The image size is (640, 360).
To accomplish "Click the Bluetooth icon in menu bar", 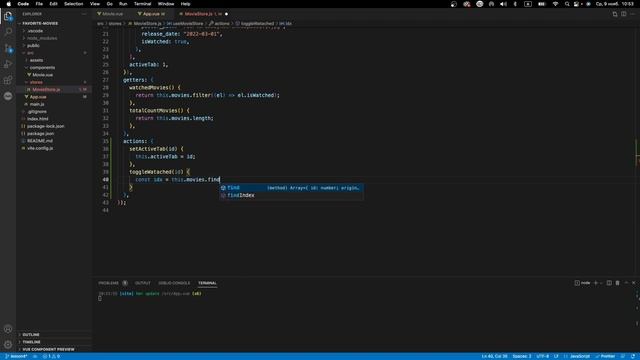I will point(515,4).
